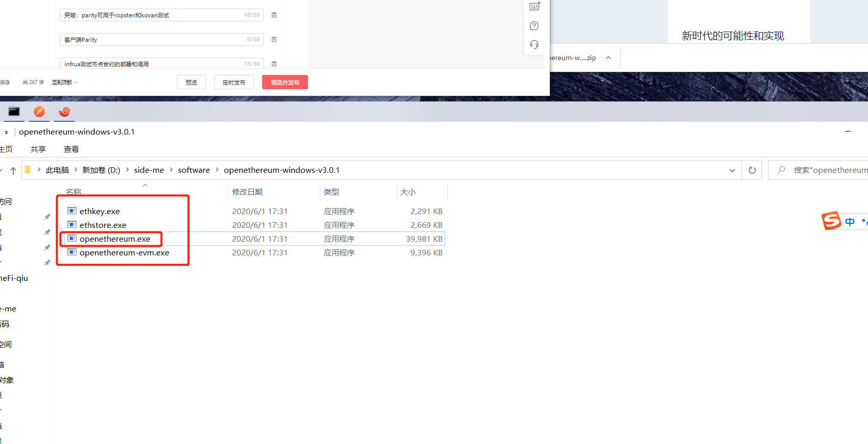Sort files by 大小 column

click(x=408, y=192)
